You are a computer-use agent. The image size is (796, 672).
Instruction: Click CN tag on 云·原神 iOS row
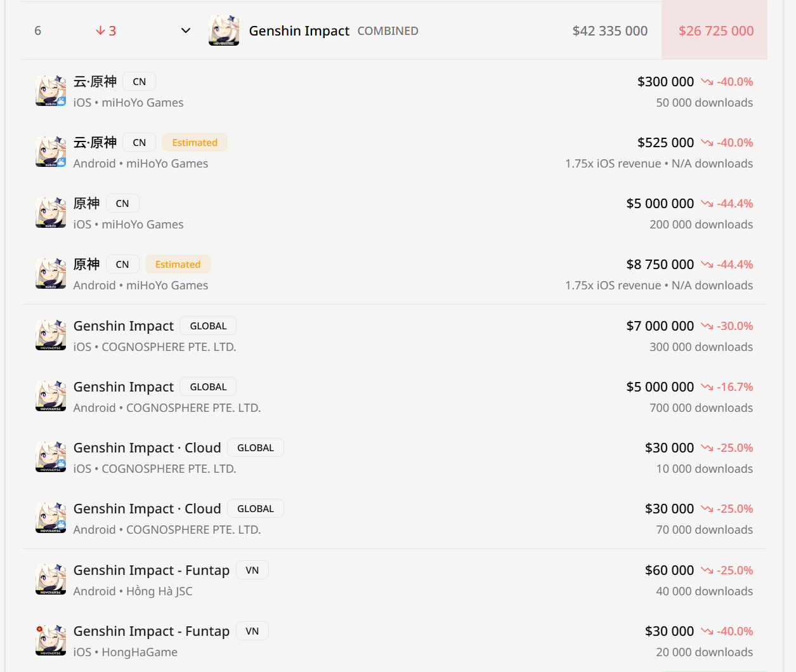click(x=140, y=81)
